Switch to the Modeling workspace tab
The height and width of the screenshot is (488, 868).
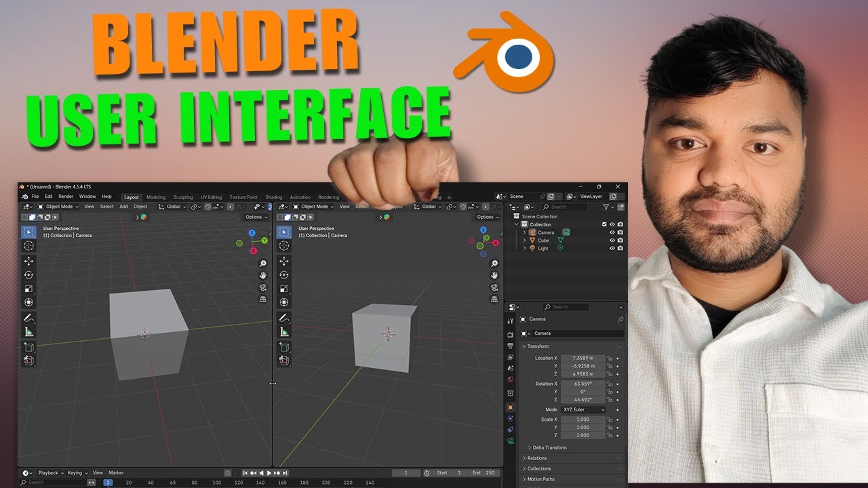156,197
